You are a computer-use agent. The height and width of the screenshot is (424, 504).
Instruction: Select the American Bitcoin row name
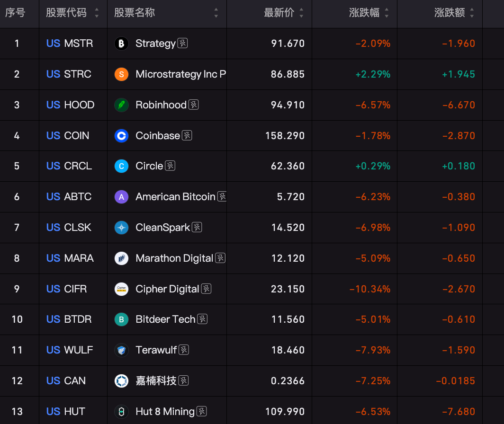tap(175, 196)
